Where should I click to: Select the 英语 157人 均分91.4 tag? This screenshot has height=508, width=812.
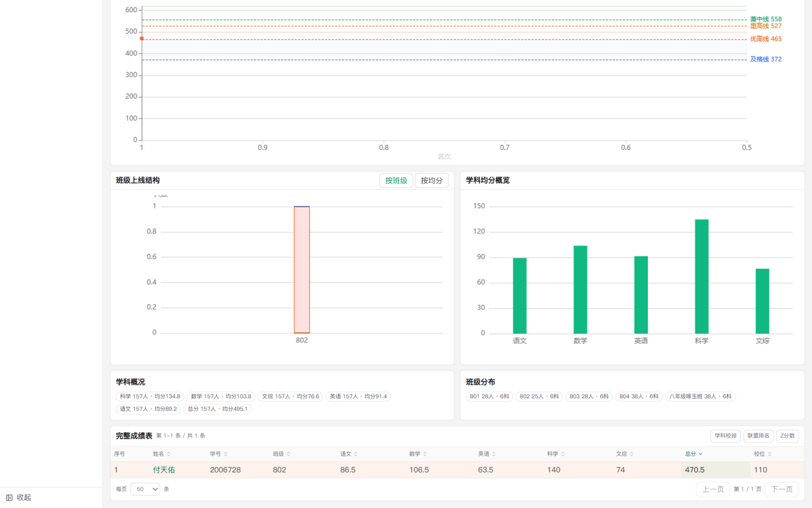click(358, 396)
